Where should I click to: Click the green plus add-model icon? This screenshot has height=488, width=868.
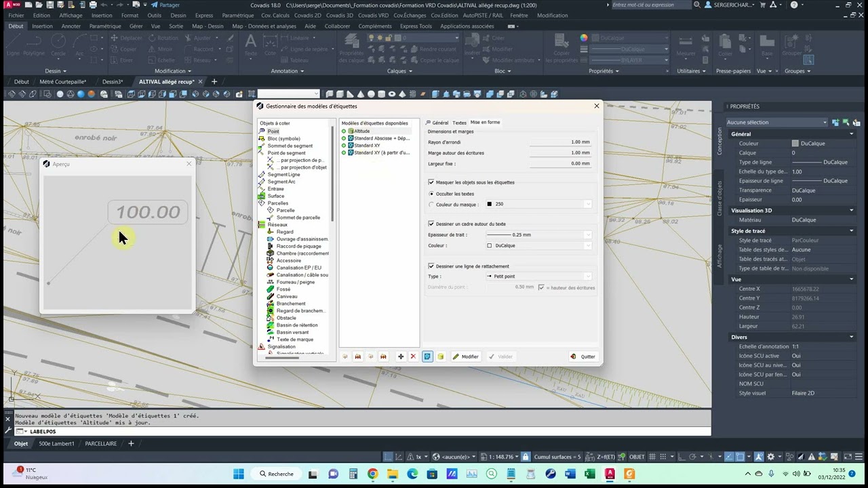tap(401, 357)
